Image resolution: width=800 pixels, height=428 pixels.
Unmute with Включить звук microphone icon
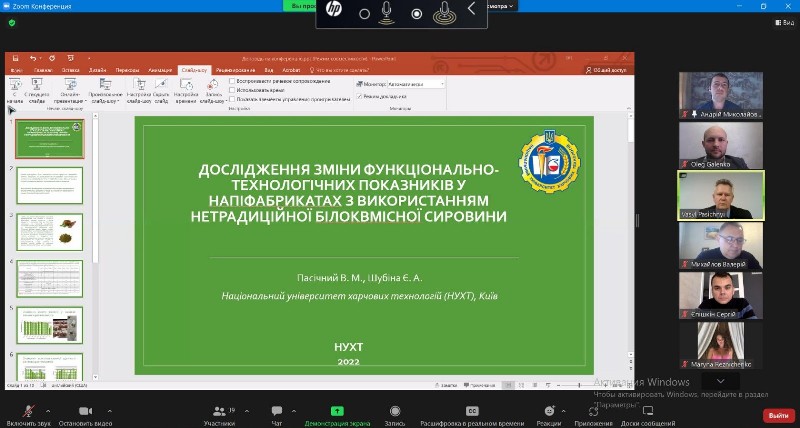pos(29,411)
